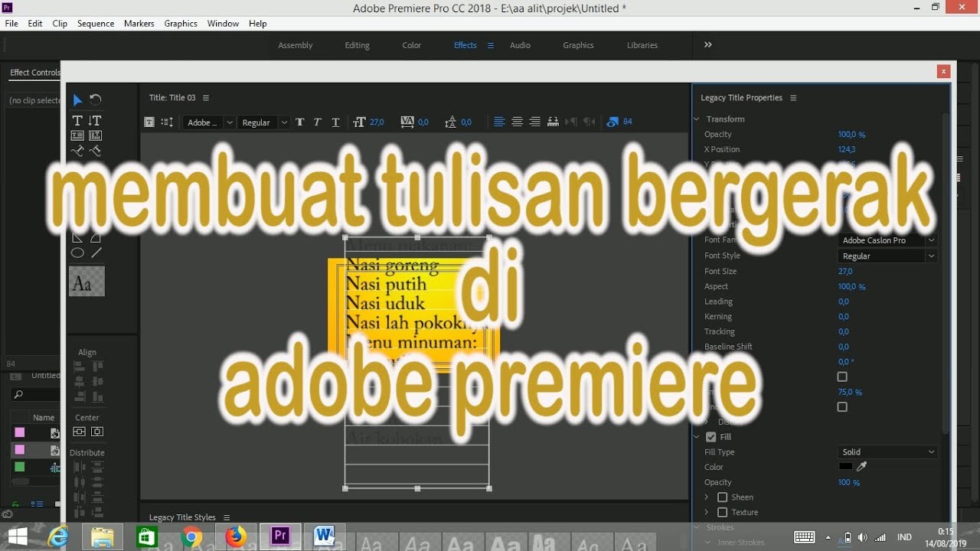980x551 pixels.
Task: Show more workspaces overflow arrows
Action: (708, 45)
